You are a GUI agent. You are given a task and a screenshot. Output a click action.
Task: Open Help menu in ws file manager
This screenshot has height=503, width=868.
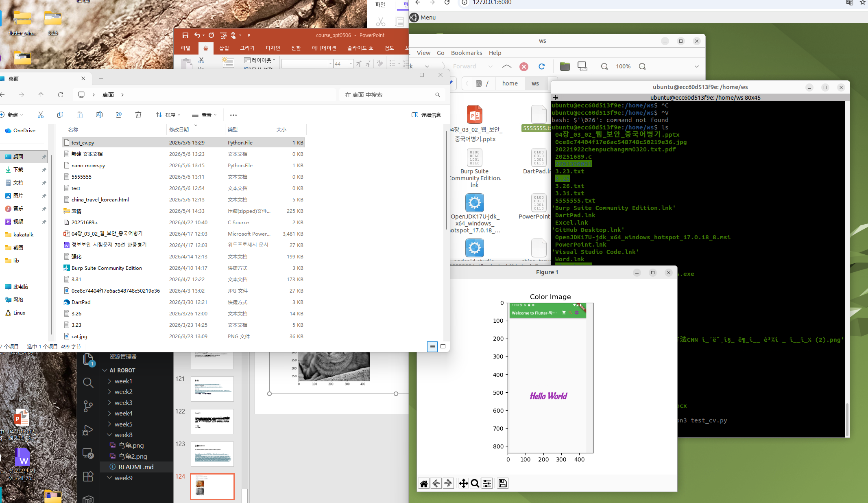pos(495,53)
